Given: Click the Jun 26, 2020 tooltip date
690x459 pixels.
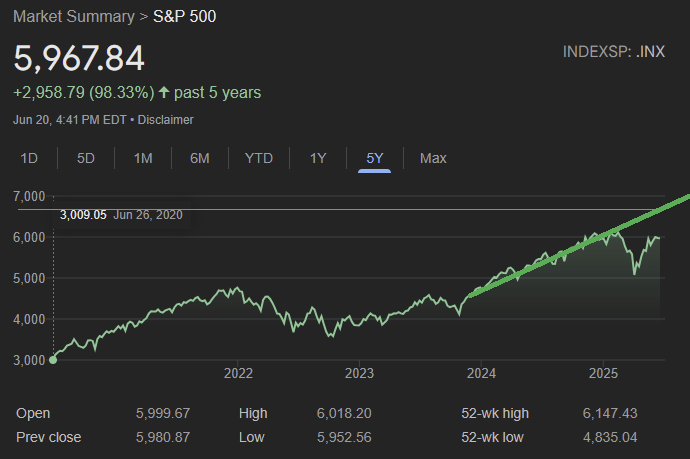Looking at the screenshot, I should (148, 215).
